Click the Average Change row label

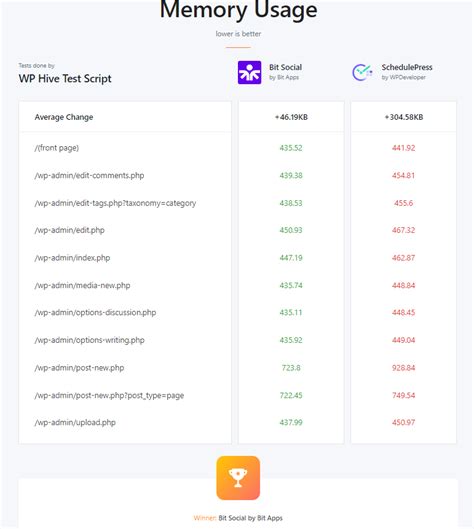click(x=64, y=117)
